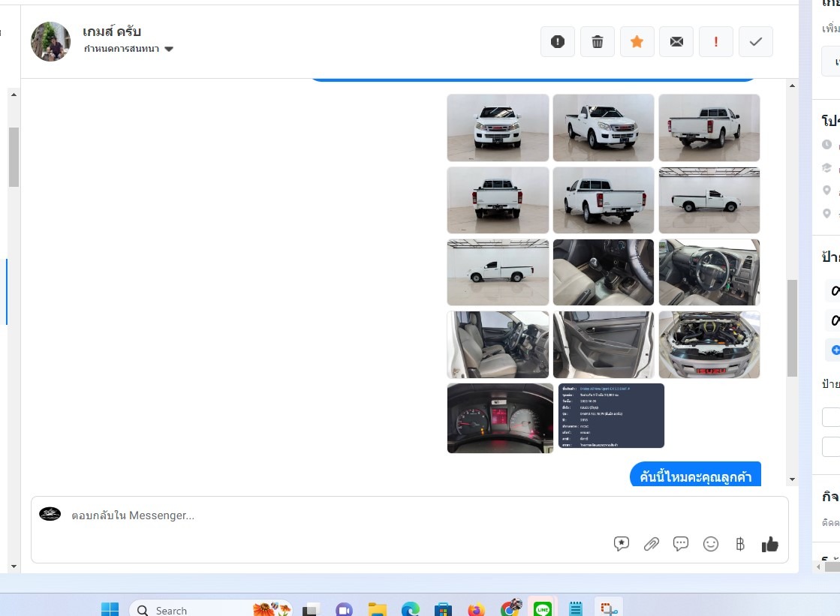The image size is (840, 616).
Task: Open the vehicle details spec sheet image
Action: (x=611, y=416)
